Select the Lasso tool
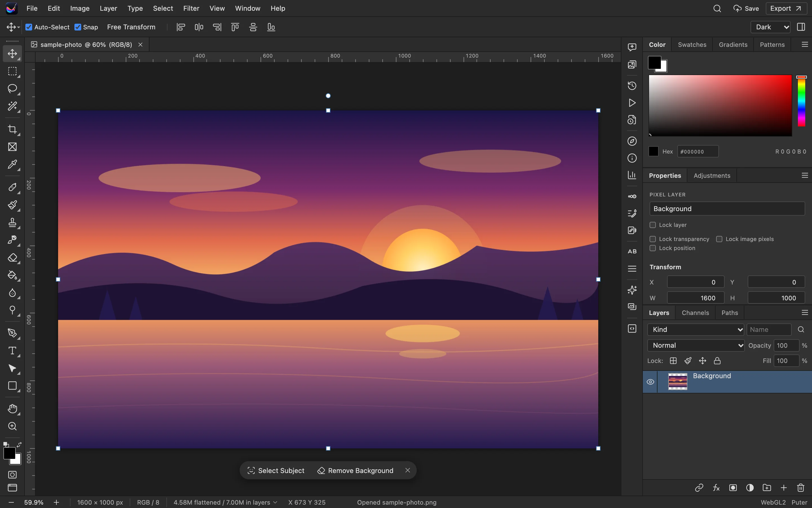This screenshot has height=508, width=812. [x=12, y=88]
